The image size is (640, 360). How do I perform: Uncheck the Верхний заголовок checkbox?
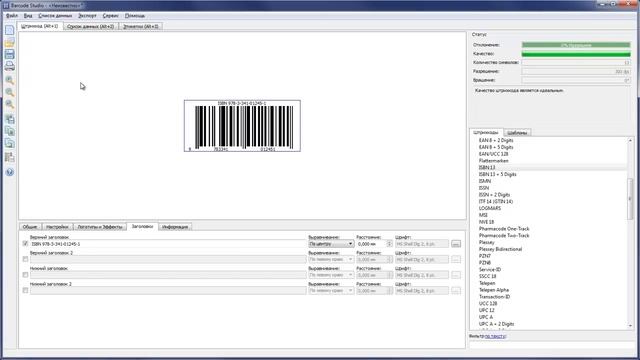25,244
